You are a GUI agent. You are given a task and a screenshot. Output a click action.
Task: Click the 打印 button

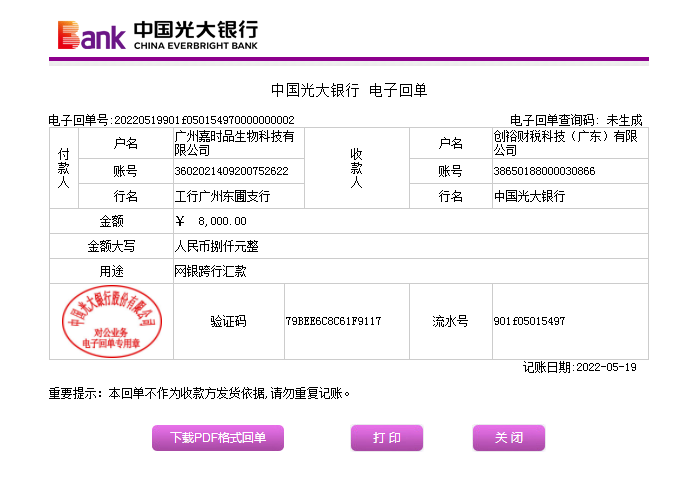387,438
